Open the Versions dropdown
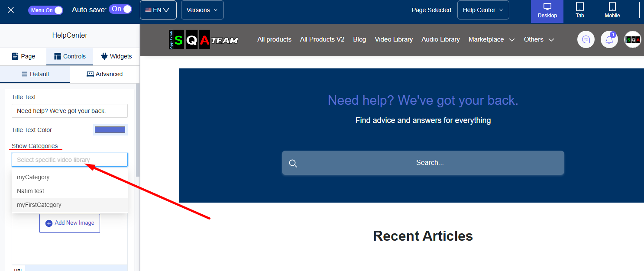 [x=202, y=10]
